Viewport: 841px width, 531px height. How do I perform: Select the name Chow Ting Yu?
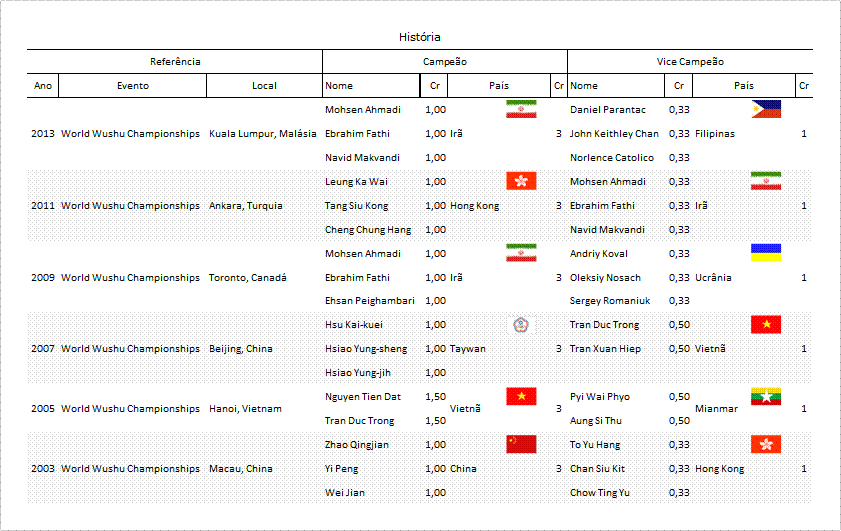[x=600, y=492]
